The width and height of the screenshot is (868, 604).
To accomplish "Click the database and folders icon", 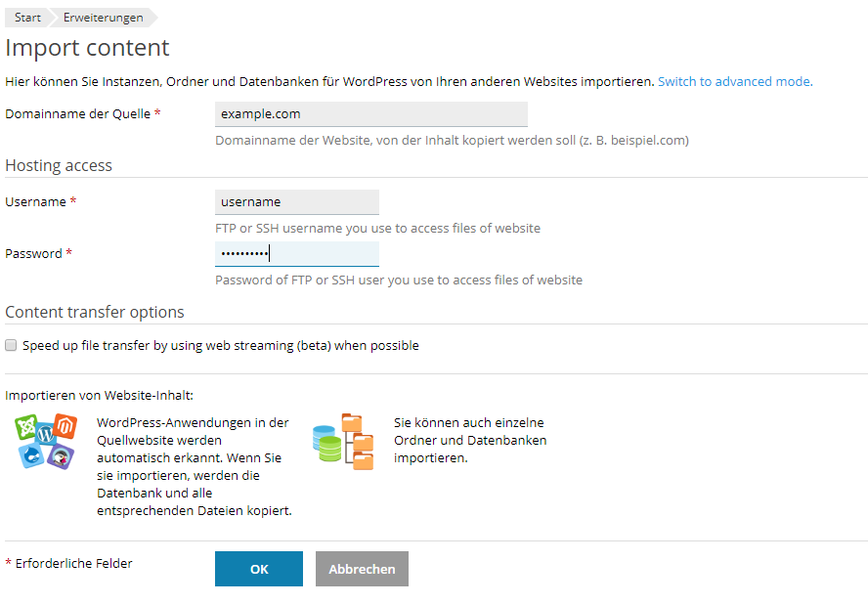I will tap(343, 442).
